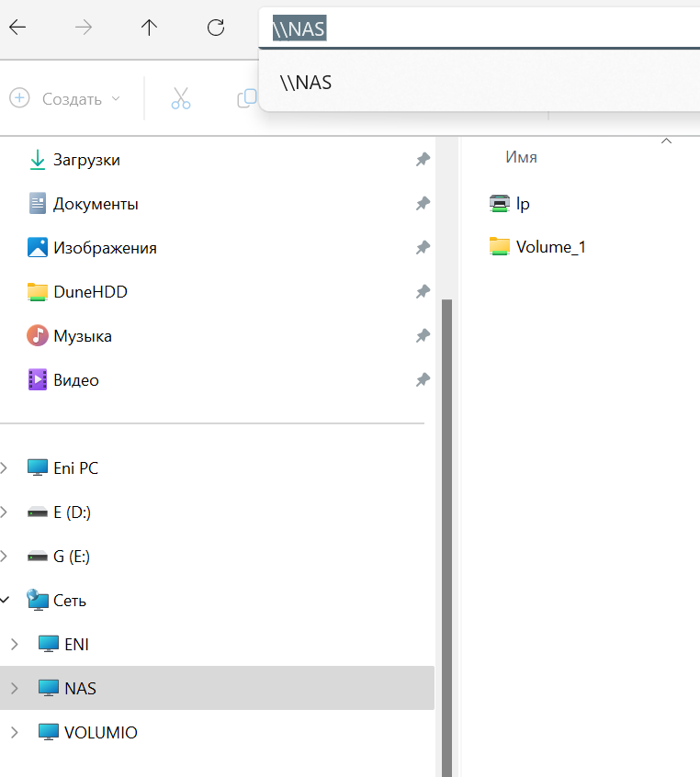The width and height of the screenshot is (700, 777).
Task: Unpin DuneHDD using its pin icon
Action: click(x=423, y=292)
